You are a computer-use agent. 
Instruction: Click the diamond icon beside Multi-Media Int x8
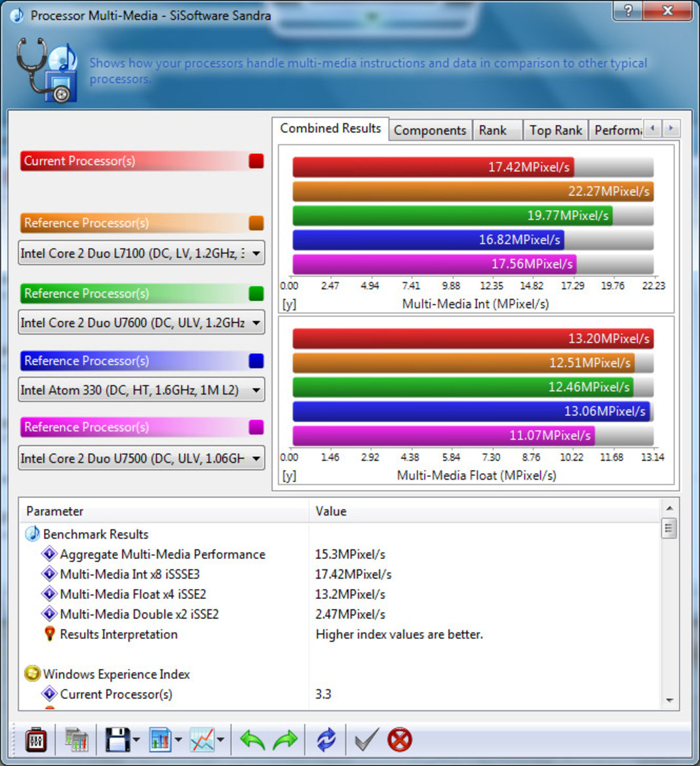pyautogui.click(x=49, y=573)
